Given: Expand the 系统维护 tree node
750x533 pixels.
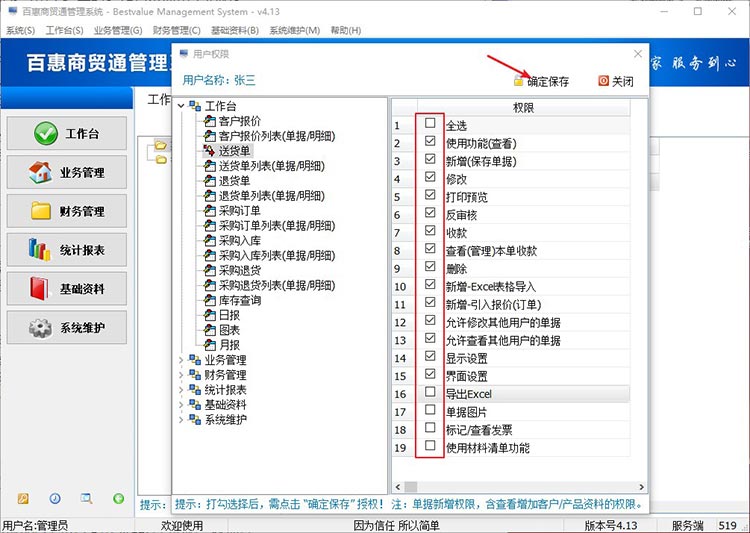Looking at the screenshot, I should click(181, 420).
